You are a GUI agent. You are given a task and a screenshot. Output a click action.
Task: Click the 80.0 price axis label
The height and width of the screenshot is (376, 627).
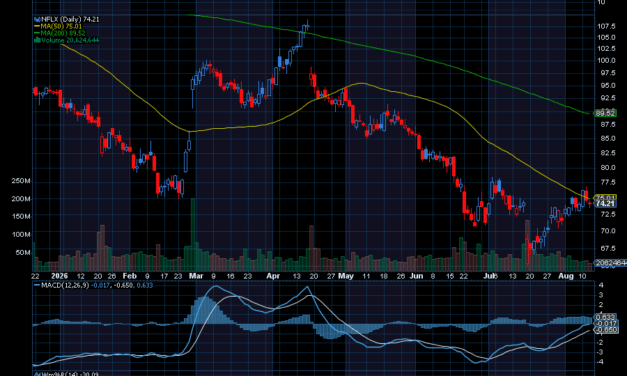tap(607, 167)
